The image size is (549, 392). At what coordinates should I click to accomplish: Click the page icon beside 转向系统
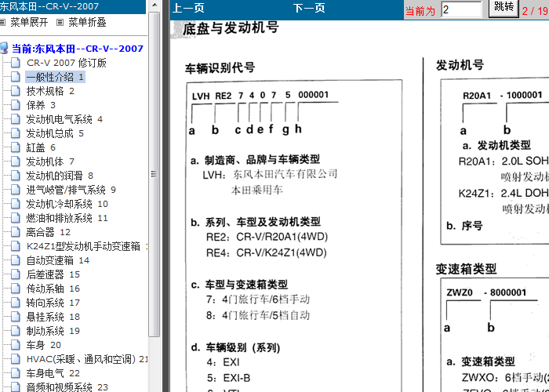[16, 303]
